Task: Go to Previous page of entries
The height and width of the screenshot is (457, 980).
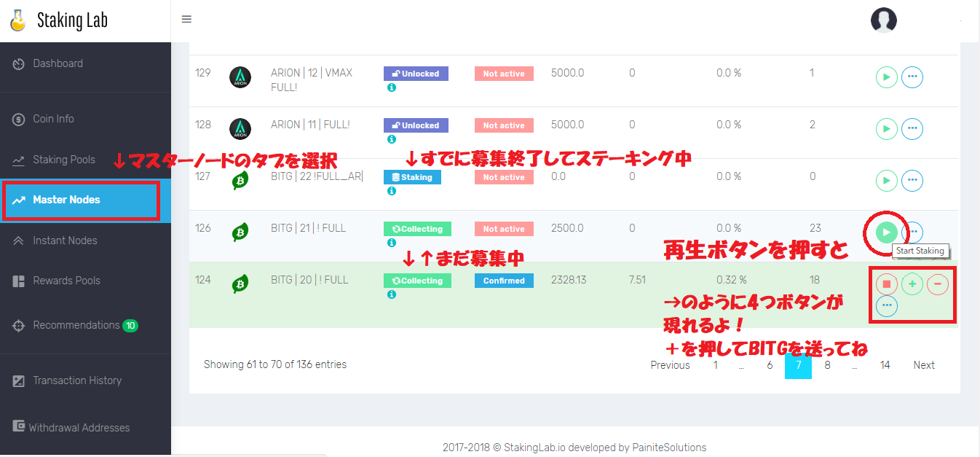Action: pyautogui.click(x=670, y=365)
